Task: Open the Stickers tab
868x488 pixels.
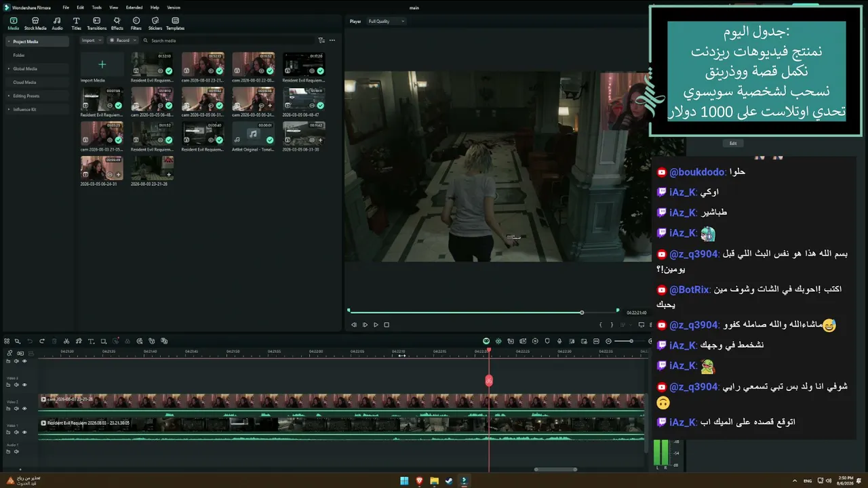Action: [x=155, y=24]
